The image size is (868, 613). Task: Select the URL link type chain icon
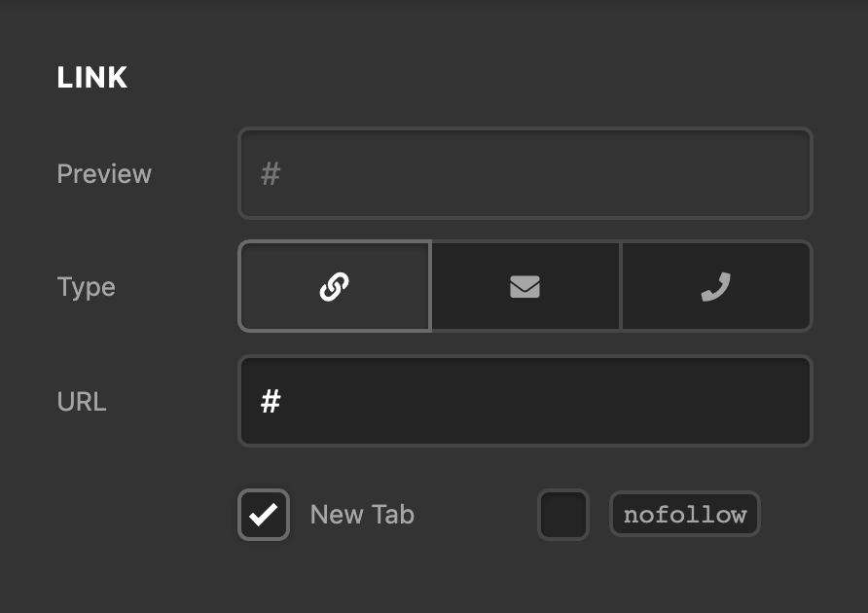click(335, 287)
